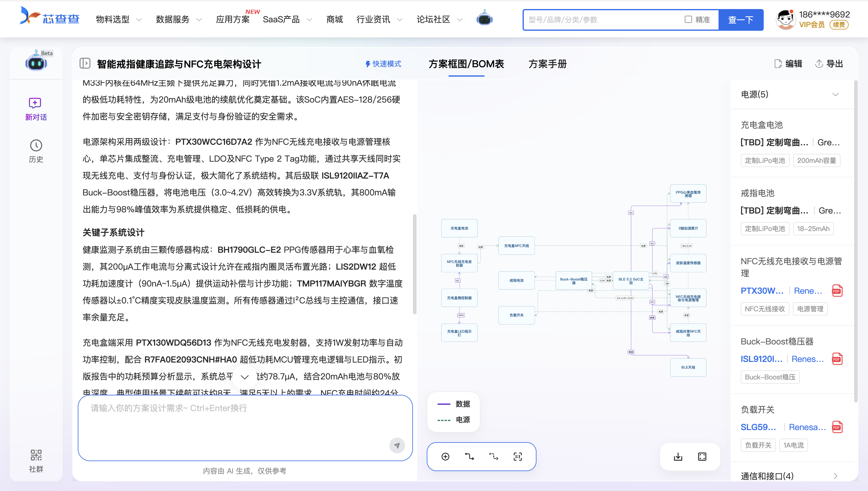Select the 负载开关 diagram node
The image size is (868, 491).
click(516, 315)
